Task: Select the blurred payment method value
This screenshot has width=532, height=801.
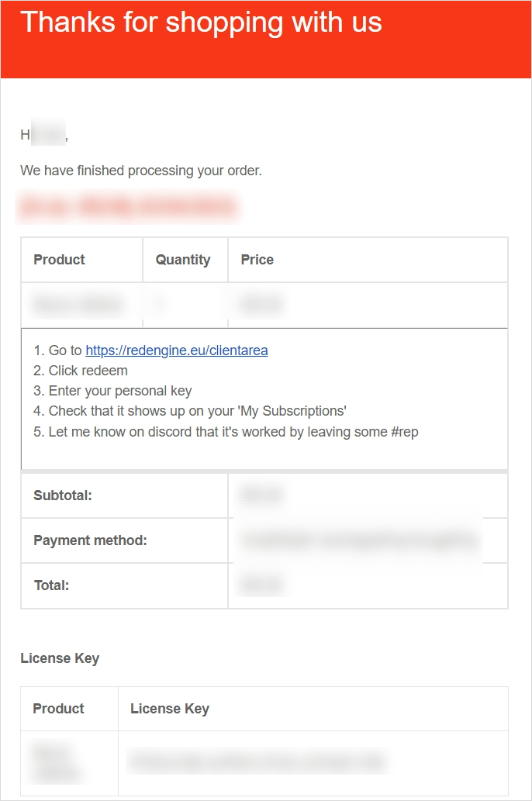Action: pyautogui.click(x=358, y=540)
